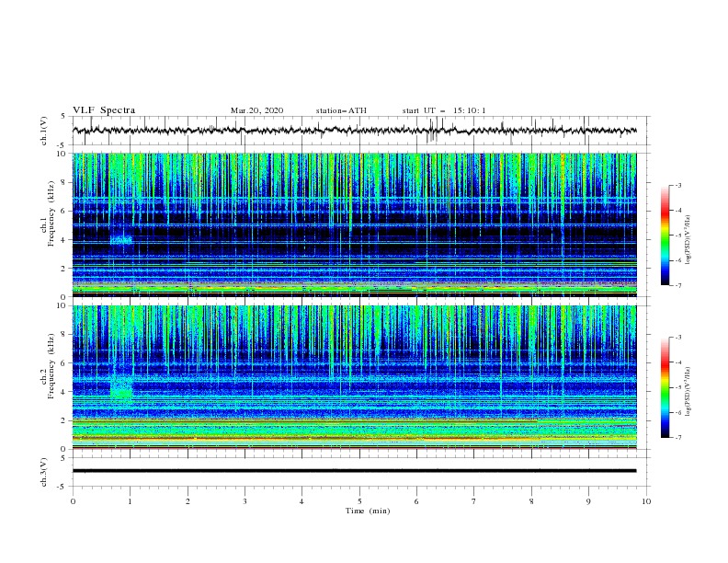
Task: Click the "ch.1(V)" waveform axis label
Action: [44, 131]
